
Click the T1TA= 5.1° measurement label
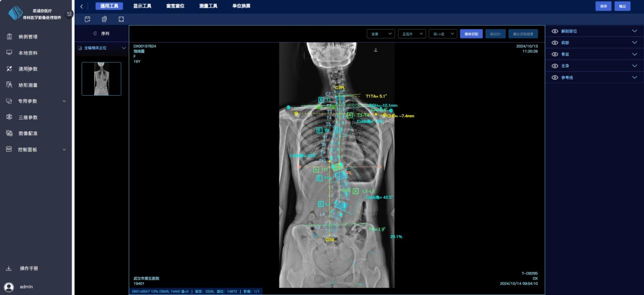377,96
